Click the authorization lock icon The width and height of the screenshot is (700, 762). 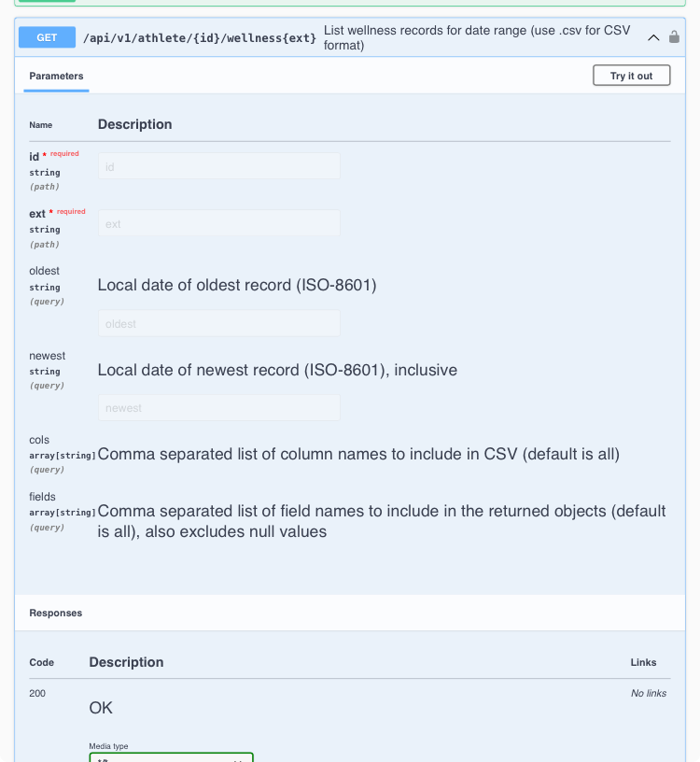tap(674, 37)
